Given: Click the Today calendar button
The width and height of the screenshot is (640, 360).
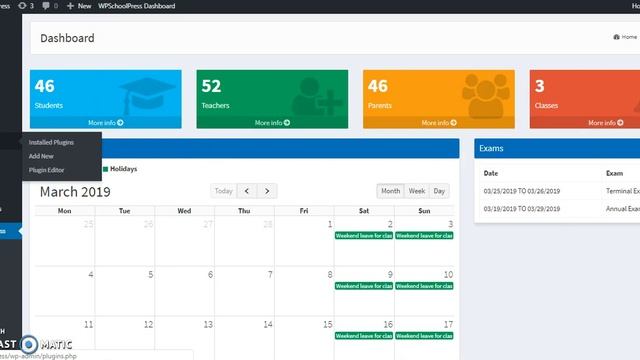Looking at the screenshot, I should click(223, 191).
